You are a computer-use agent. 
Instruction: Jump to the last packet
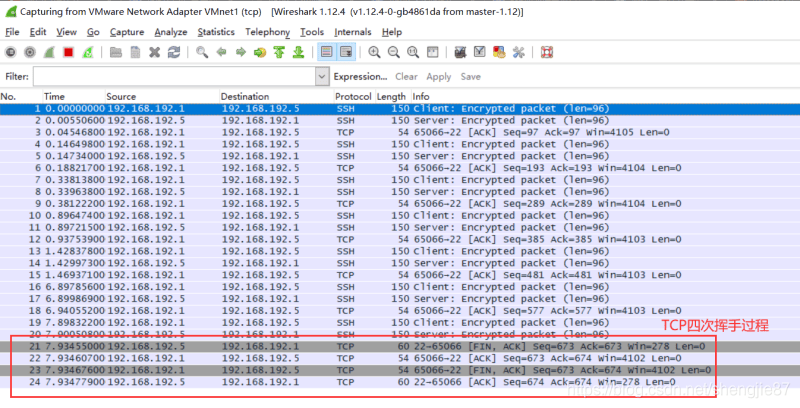point(299,52)
